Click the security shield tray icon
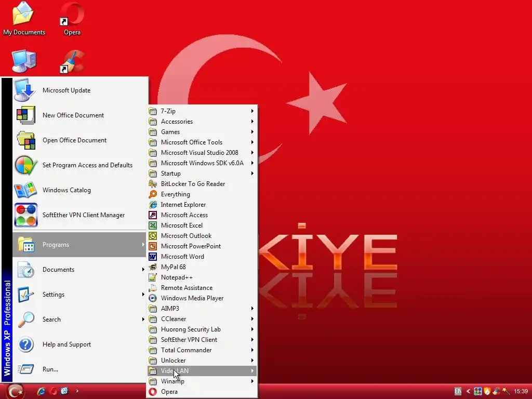Screen dimensions: 532x399 pos(487,391)
